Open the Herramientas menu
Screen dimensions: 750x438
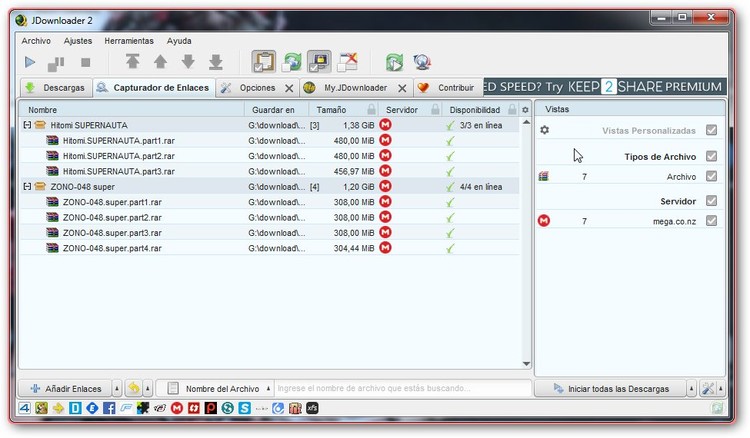point(129,41)
